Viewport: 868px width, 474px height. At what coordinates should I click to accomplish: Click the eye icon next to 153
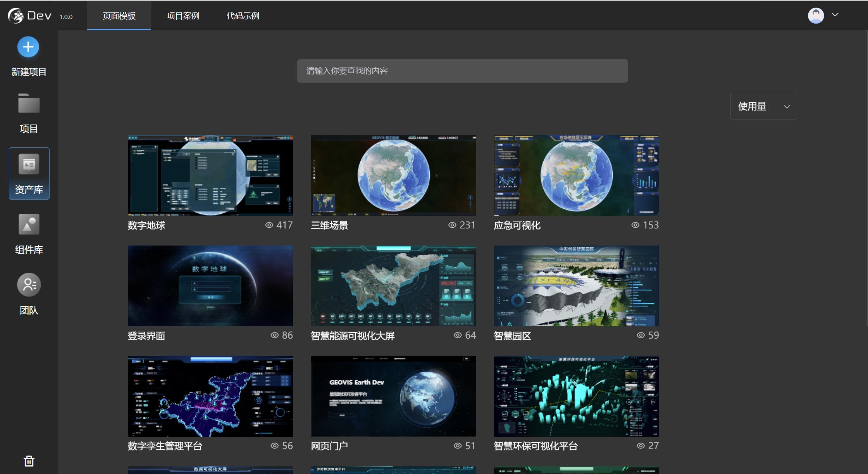[635, 225]
